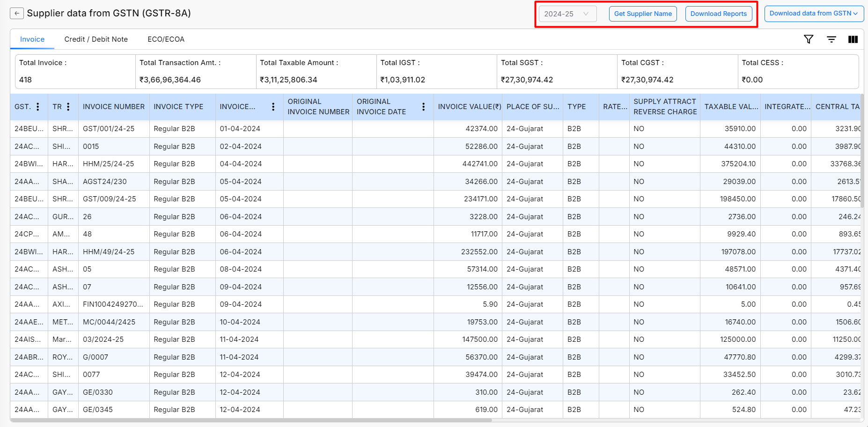Click the Invoice Value column header
868x427 pixels.
tap(469, 107)
